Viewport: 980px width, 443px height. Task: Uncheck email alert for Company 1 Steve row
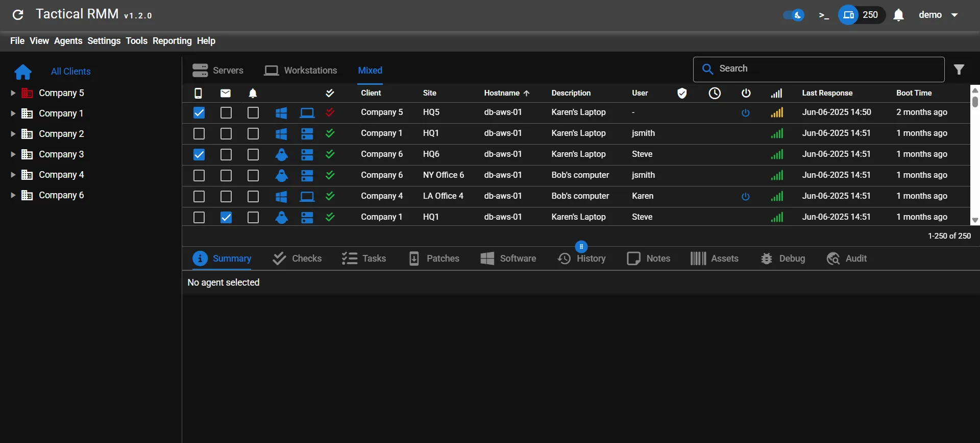coord(226,217)
